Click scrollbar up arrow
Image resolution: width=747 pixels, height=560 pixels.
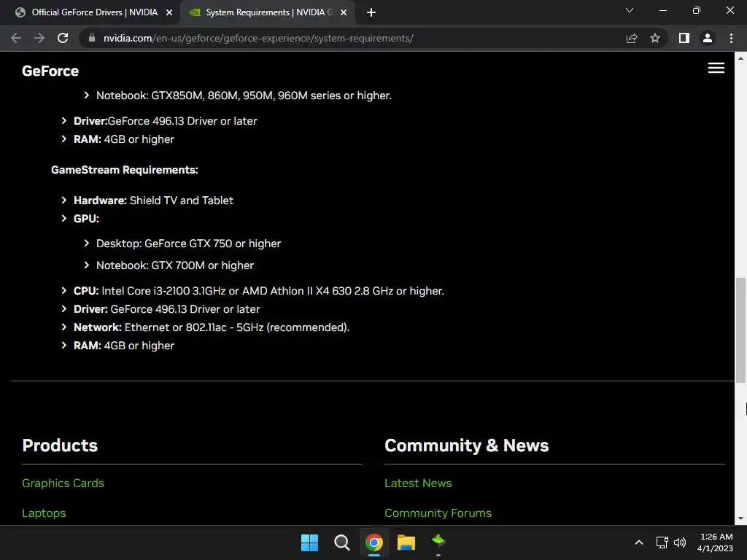740,58
